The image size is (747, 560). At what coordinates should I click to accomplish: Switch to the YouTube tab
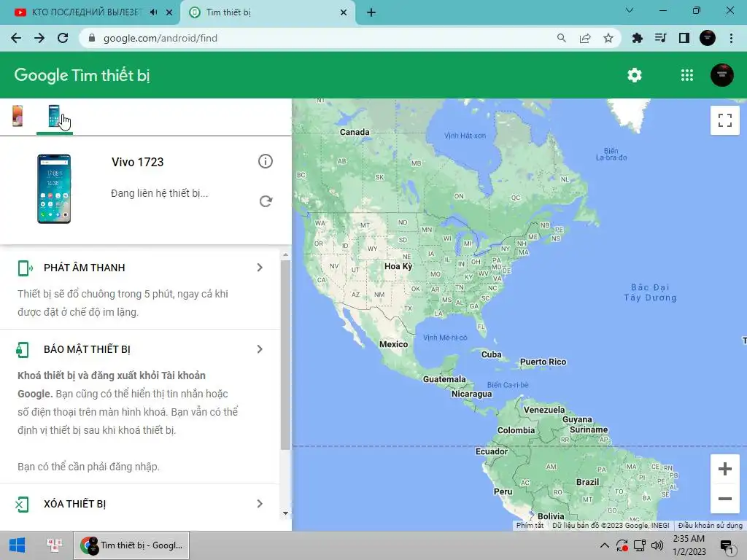86,12
